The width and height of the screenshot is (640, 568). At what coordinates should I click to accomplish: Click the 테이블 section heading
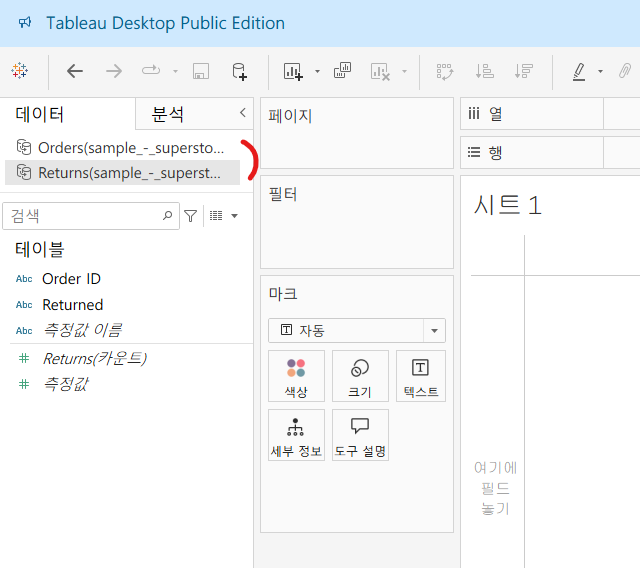[x=40, y=249]
